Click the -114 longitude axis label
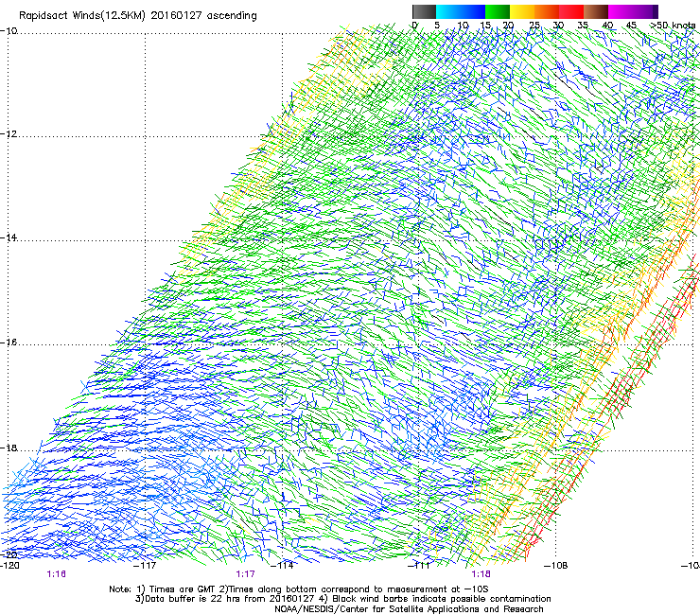Screen dimensions: 700x615 282,565
